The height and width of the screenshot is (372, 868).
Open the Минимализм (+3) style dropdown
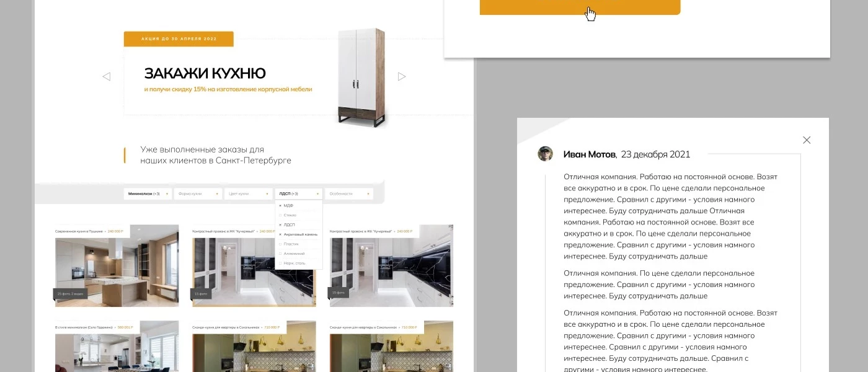pos(148,194)
